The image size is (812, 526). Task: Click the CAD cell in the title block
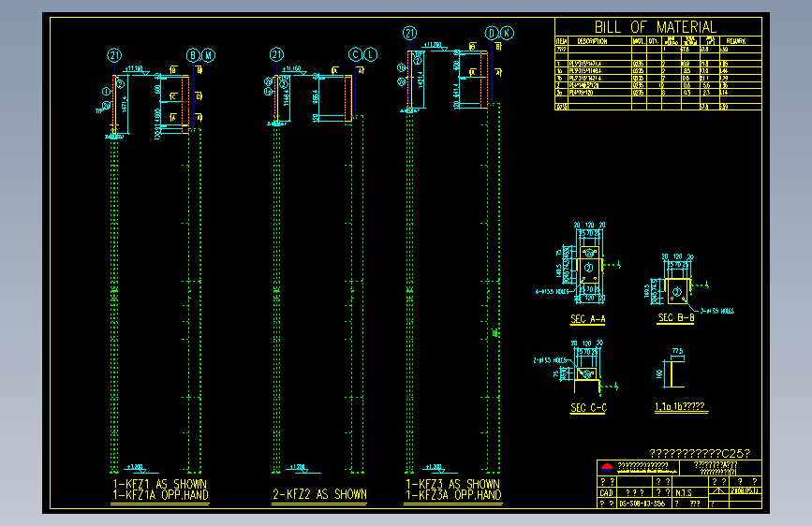(606, 492)
